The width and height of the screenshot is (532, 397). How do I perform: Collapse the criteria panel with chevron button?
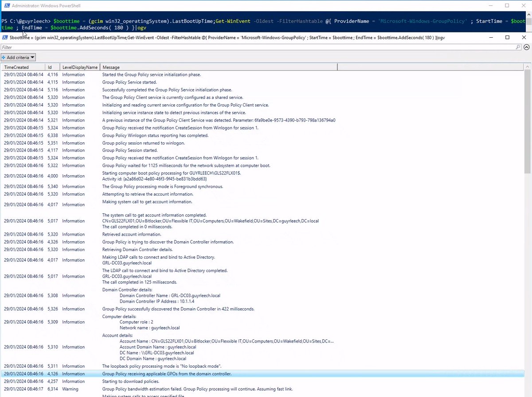click(526, 47)
